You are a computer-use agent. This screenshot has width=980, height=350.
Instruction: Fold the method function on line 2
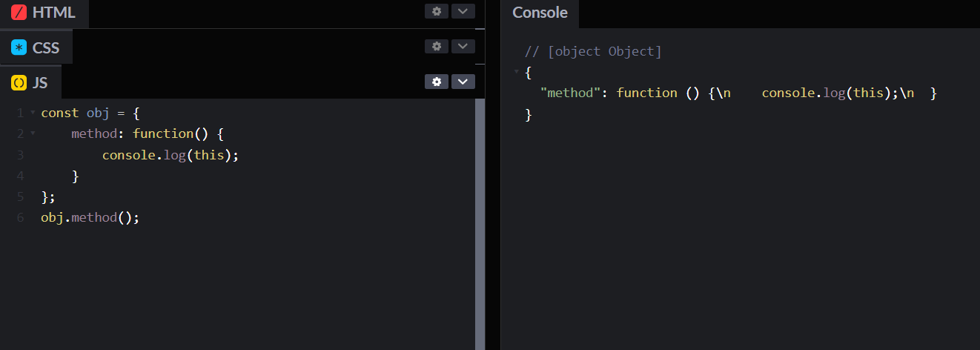(x=33, y=133)
